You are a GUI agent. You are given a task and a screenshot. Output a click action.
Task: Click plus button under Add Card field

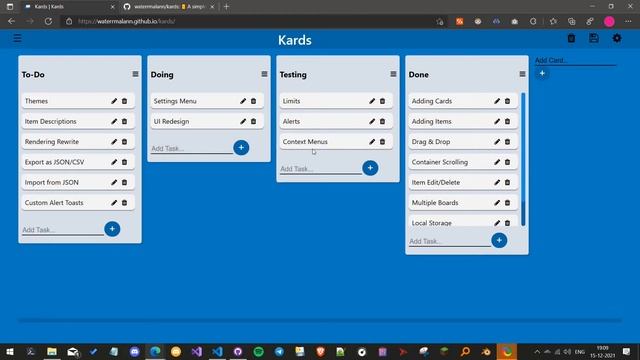[542, 73]
